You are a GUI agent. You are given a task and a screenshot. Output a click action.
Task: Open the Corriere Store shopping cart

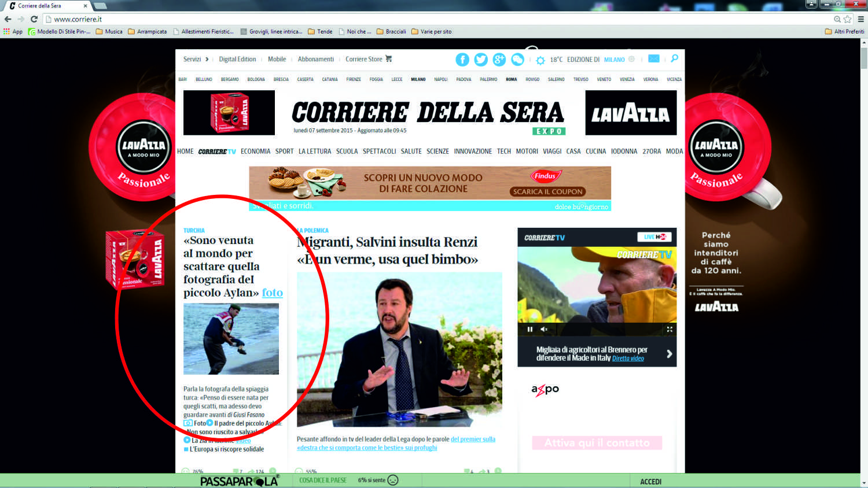click(388, 58)
